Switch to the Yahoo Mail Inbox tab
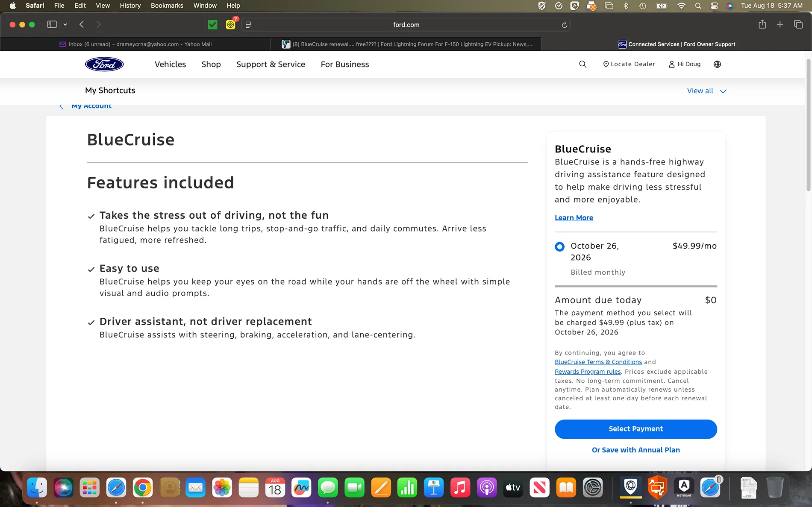The image size is (812, 507). tap(135, 44)
